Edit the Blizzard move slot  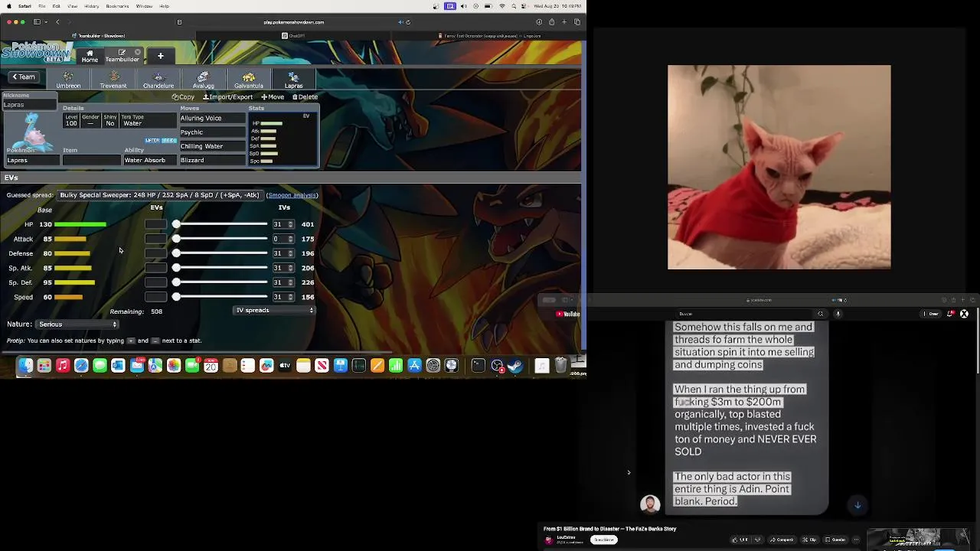pos(212,160)
